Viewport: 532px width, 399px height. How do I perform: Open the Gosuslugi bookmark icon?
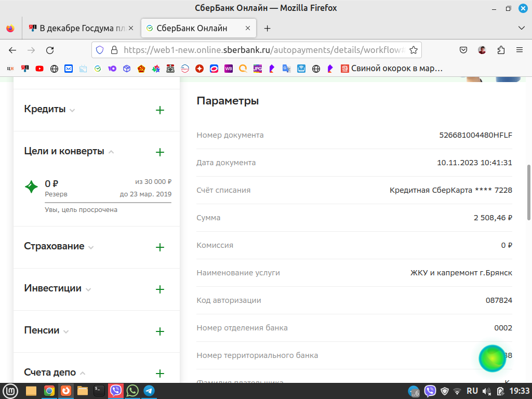pos(184,69)
